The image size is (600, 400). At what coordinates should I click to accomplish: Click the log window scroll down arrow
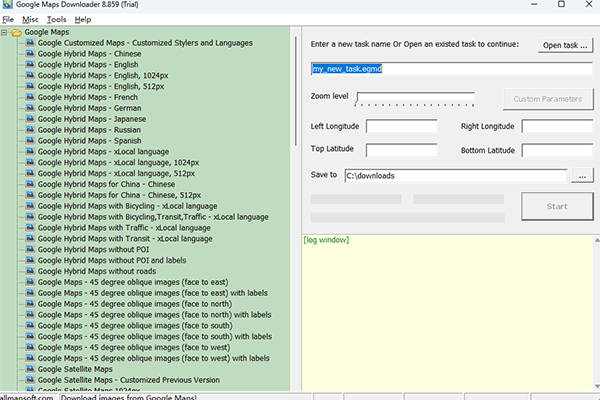point(597,386)
